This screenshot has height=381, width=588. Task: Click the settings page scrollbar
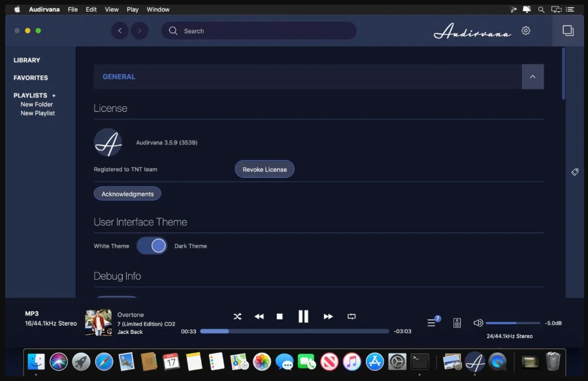tap(563, 73)
